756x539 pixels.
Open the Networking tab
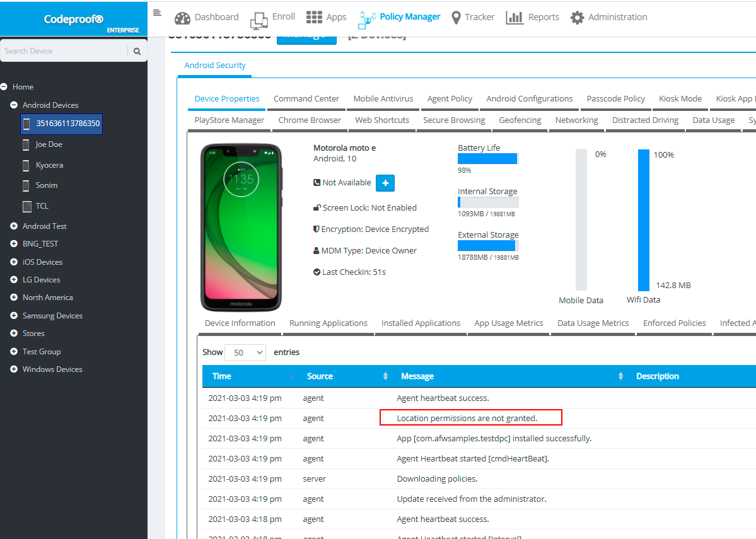tap(577, 120)
